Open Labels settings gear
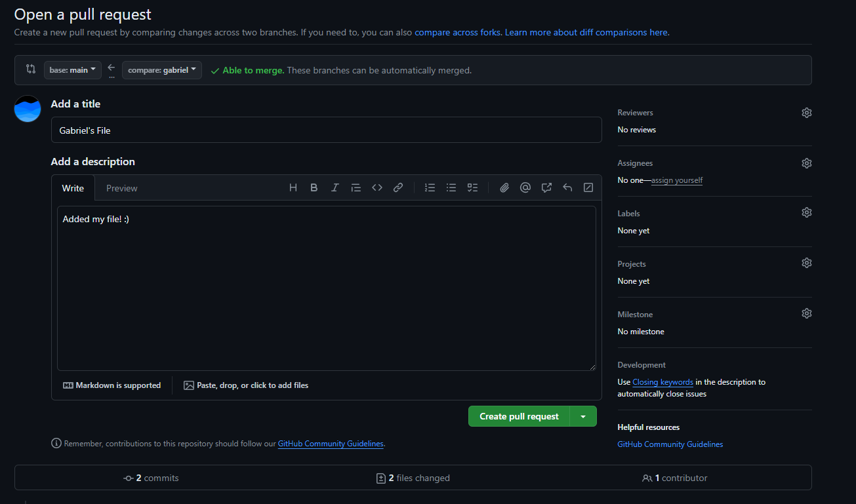856x504 pixels. 807,212
